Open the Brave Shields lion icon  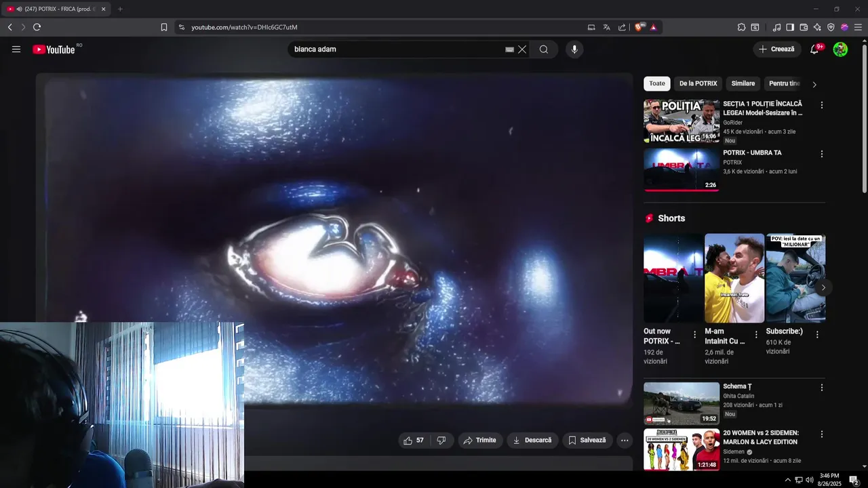click(x=639, y=27)
